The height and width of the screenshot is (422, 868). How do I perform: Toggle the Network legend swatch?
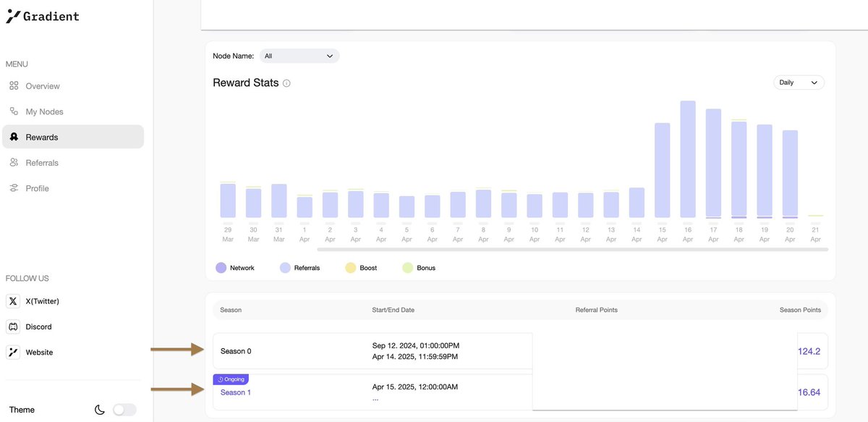(x=221, y=268)
